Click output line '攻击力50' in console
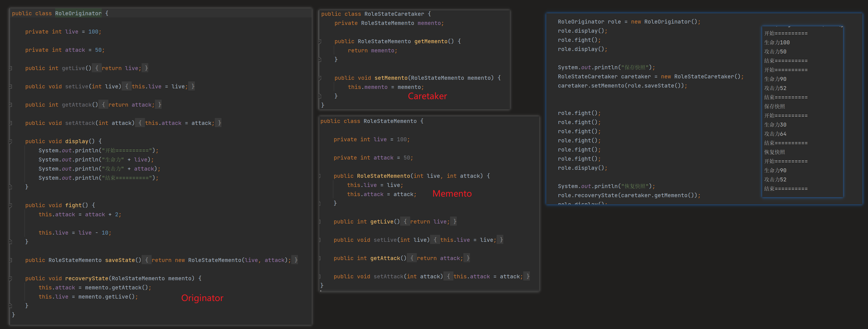 click(x=775, y=52)
